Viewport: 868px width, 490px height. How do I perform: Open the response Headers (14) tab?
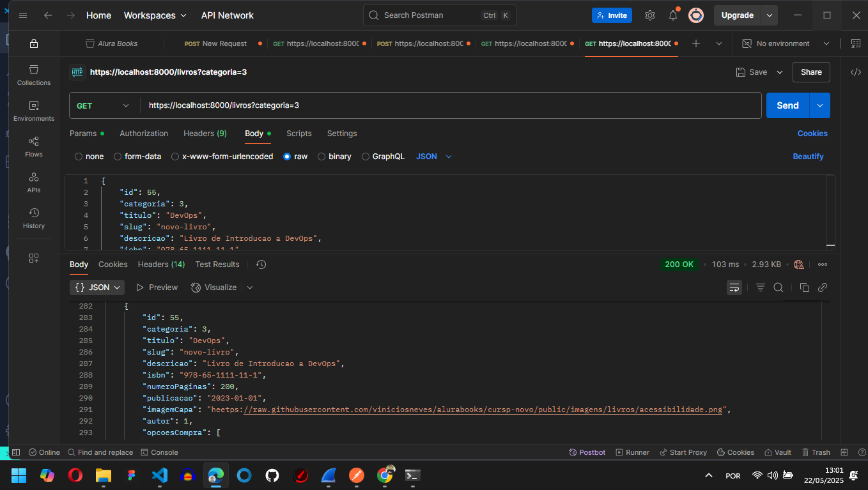coord(161,264)
